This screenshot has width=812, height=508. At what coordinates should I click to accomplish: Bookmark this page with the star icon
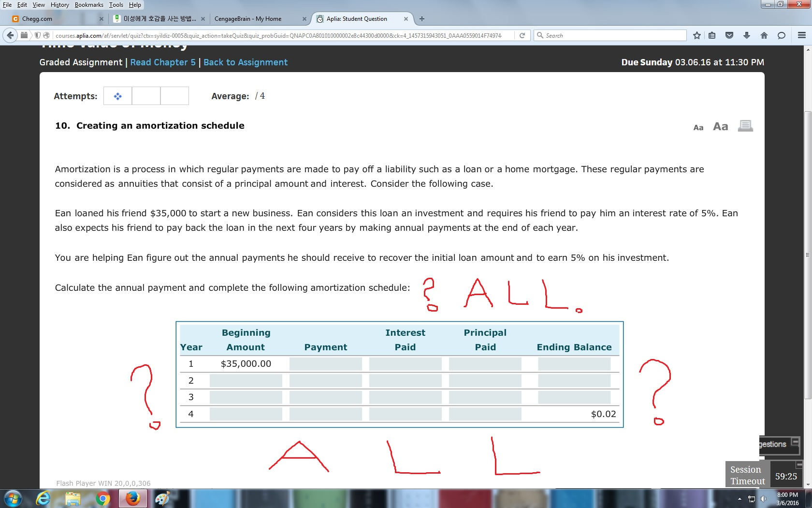(696, 35)
